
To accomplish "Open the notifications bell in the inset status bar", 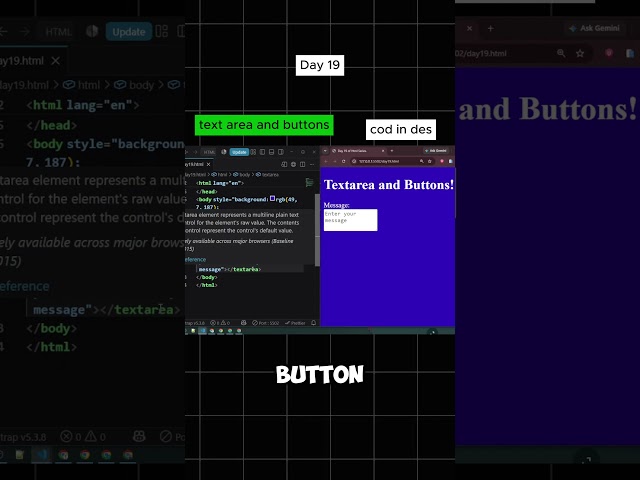I will (313, 323).
